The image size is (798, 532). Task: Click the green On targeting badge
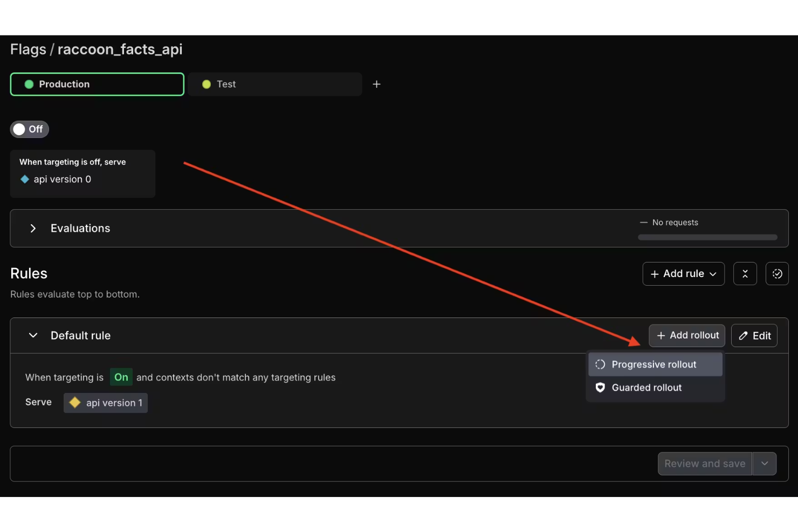click(x=121, y=377)
